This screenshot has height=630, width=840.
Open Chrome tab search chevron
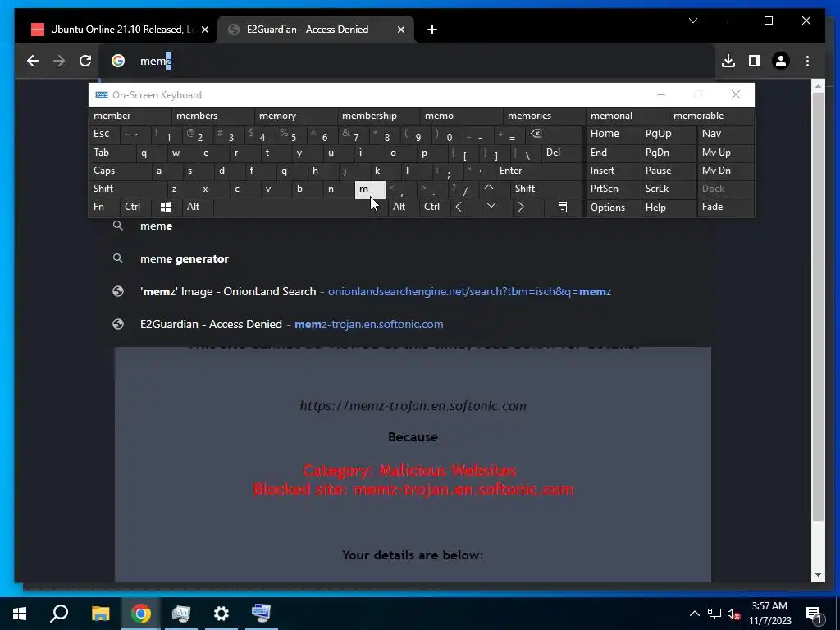point(692,21)
